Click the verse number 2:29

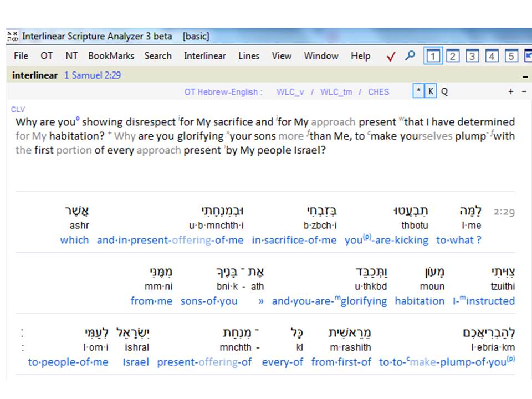pyautogui.click(x=504, y=212)
